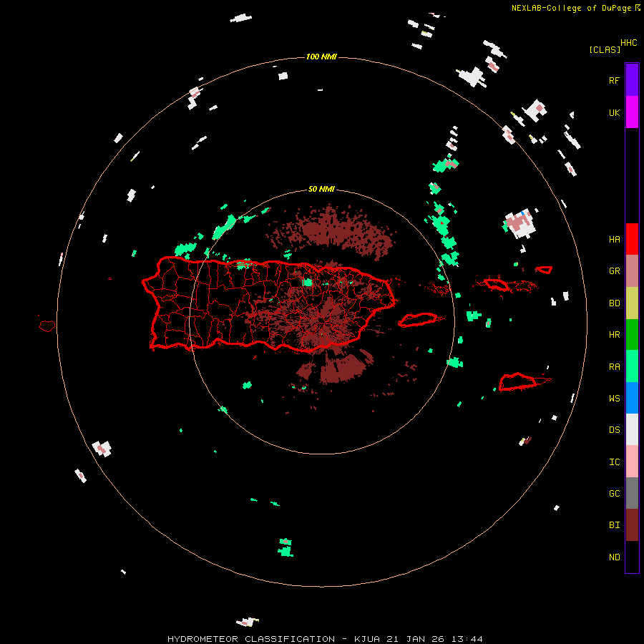Click the KJUA radar site identifier
The image size is (644, 644).
pos(367,639)
